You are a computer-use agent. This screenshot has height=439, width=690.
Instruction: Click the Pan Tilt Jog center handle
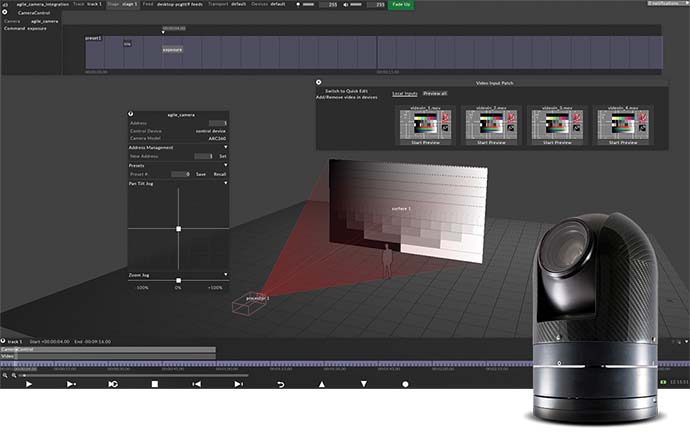coord(178,229)
